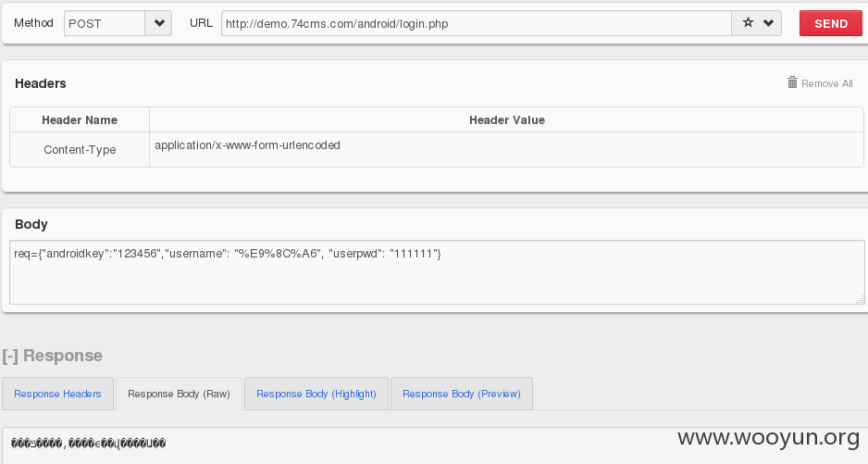The height and width of the screenshot is (464, 868).
Task: Click the garbled raw response text
Action: point(89,443)
